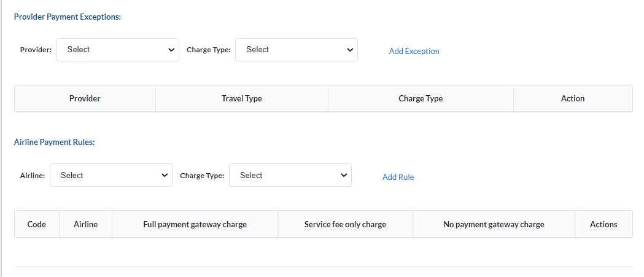Click the Code column header
Image resolution: width=644 pixels, height=277 pixels.
click(x=37, y=224)
